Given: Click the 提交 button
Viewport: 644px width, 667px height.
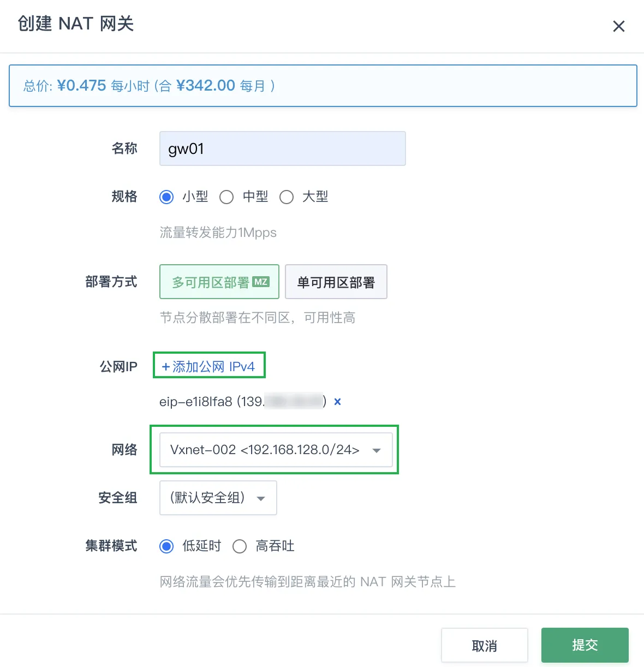Looking at the screenshot, I should (x=585, y=645).
